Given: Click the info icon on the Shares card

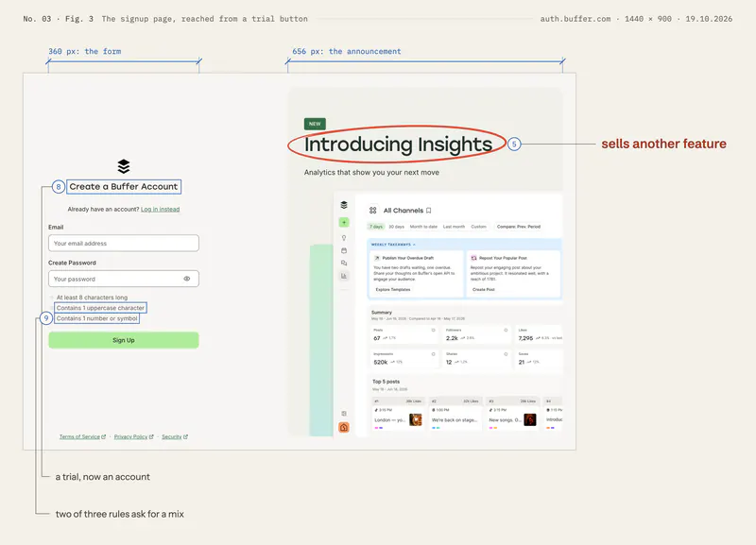Looking at the screenshot, I should click(x=506, y=353).
